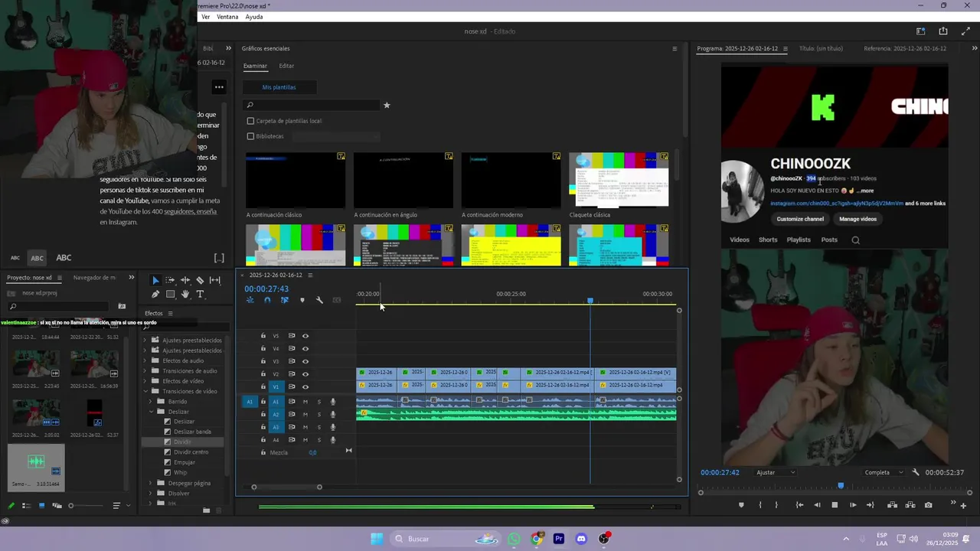This screenshot has height=551, width=980.
Task: Select Deslizar banda transition
Action: tap(192, 432)
